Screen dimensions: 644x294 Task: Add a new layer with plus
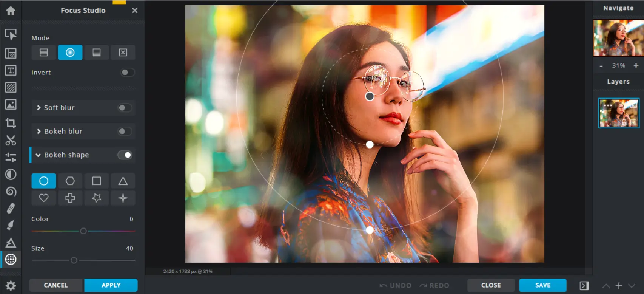tap(619, 286)
